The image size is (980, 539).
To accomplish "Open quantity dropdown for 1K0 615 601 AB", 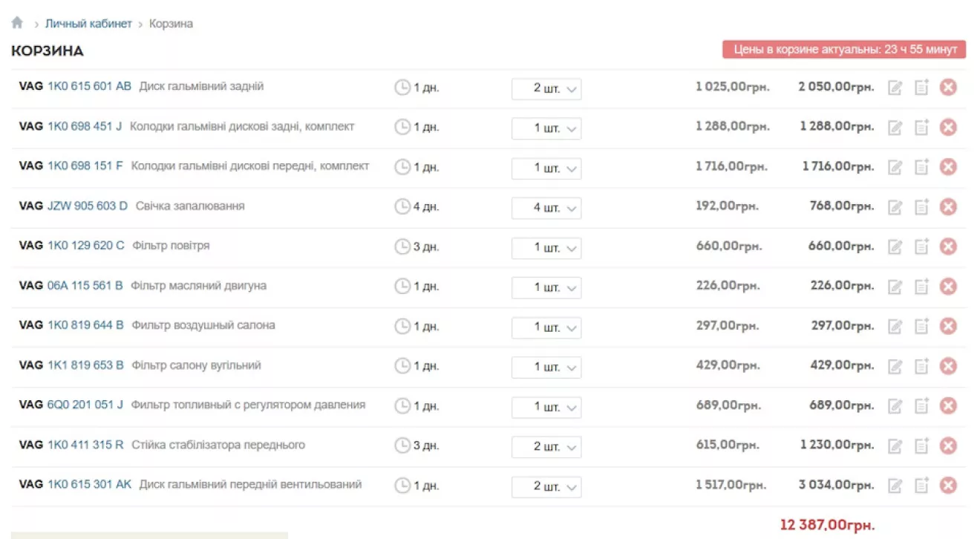I will tap(546, 88).
